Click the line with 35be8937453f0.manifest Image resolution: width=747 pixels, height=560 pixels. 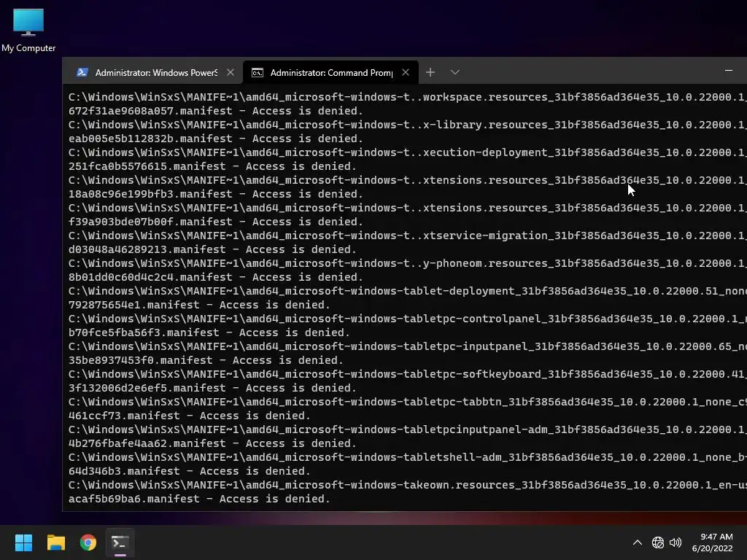point(205,360)
